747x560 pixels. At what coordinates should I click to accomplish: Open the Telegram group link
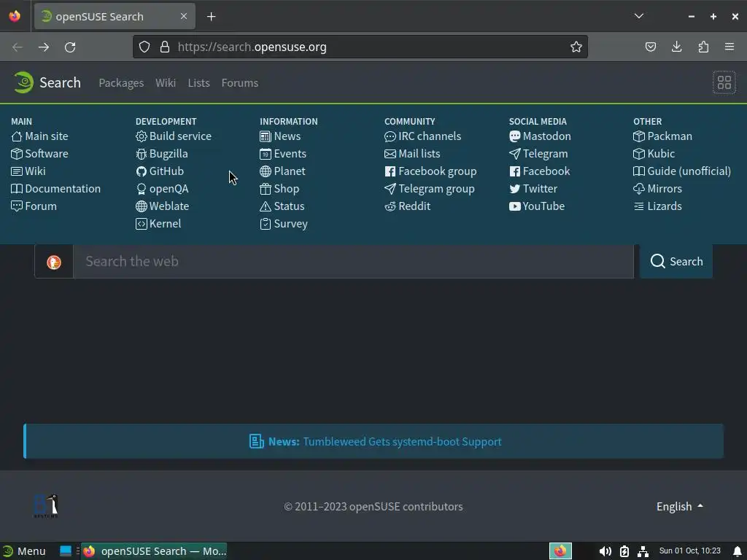[429, 189]
